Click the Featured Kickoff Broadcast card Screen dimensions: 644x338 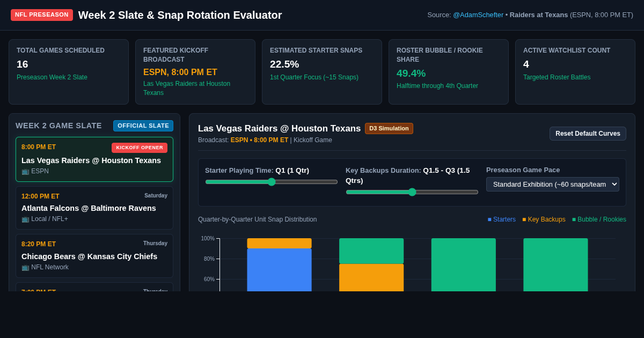[195, 72]
